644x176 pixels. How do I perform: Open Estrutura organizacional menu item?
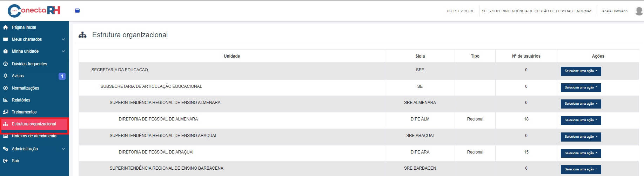pyautogui.click(x=34, y=124)
